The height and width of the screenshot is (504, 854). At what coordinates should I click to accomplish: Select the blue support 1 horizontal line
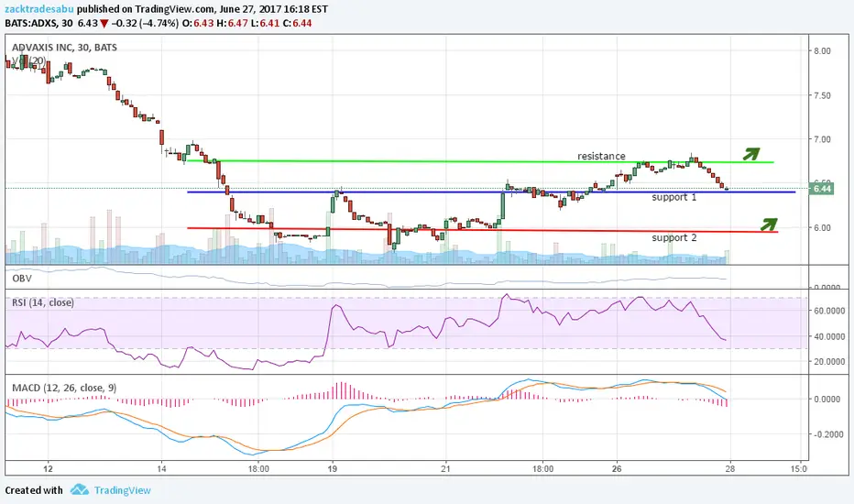pyautogui.click(x=490, y=192)
